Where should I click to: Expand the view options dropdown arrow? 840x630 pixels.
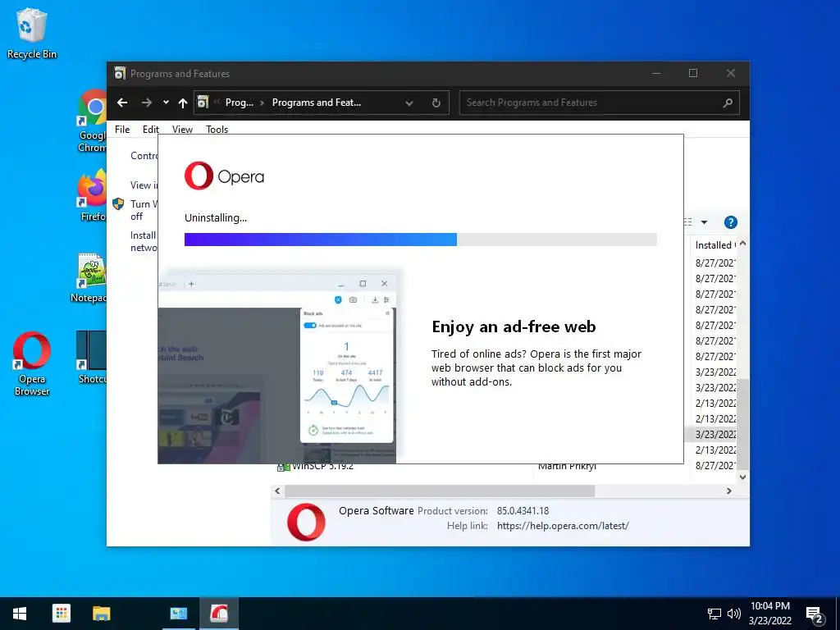(704, 221)
